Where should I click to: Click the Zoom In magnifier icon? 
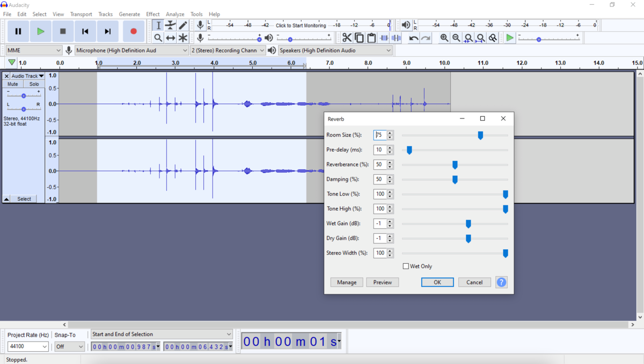(444, 38)
